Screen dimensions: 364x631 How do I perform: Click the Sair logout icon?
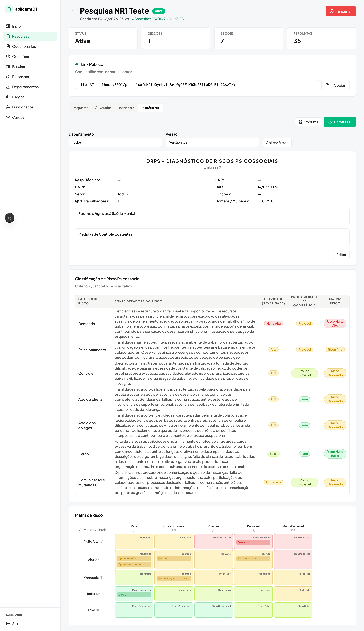8,624
